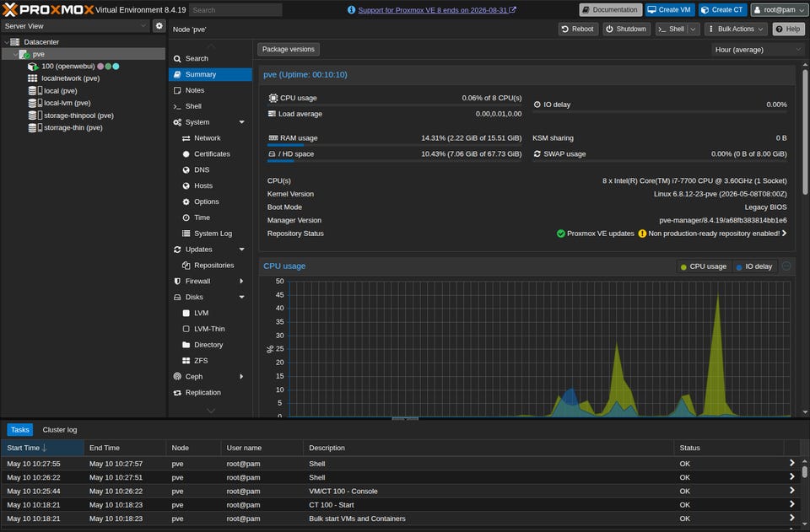810x532 pixels.
Task: Open the Bulk Actions dropdown
Action: 736,29
